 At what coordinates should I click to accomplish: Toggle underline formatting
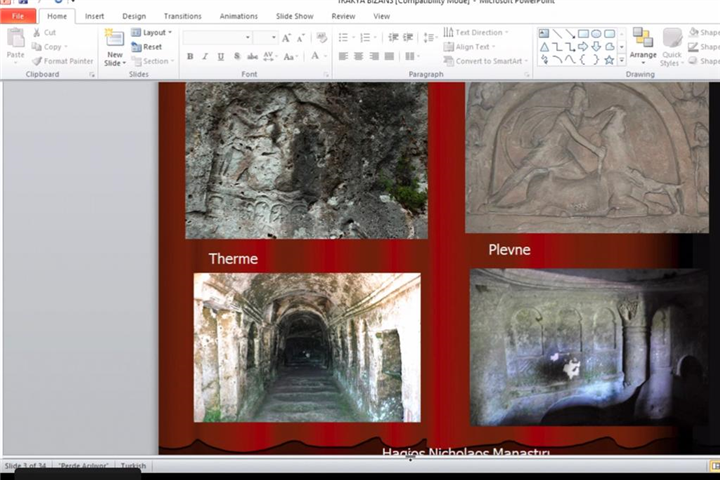[x=221, y=56]
